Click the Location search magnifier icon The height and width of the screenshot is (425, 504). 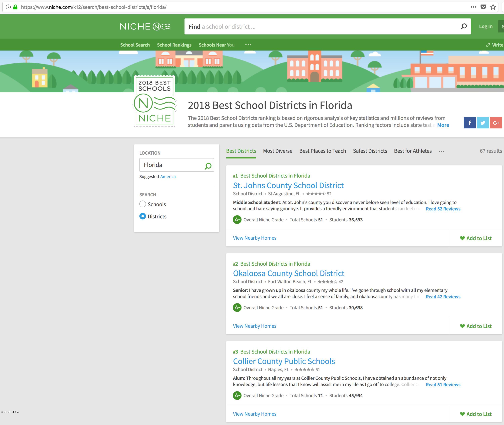(208, 166)
